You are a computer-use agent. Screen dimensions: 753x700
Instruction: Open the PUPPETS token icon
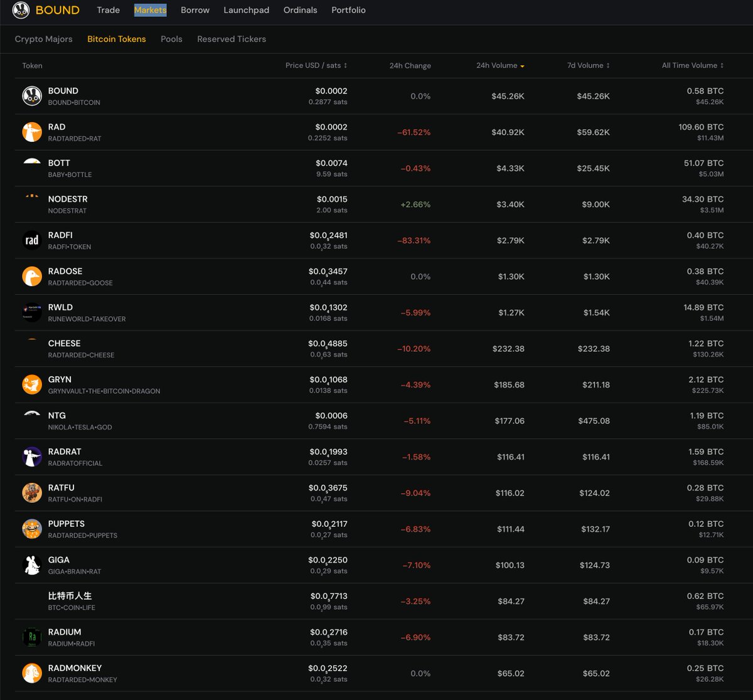pos(32,529)
